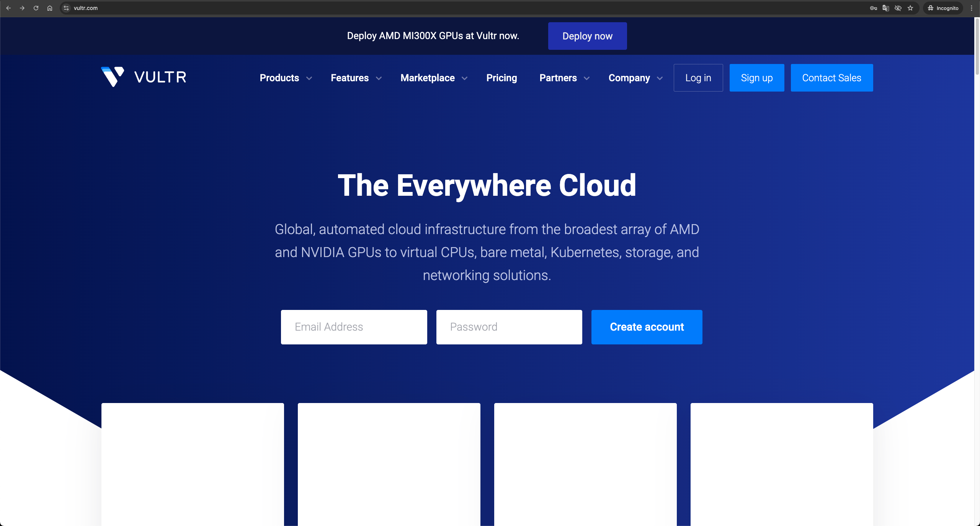Click the site info icon in address bar
Screen dimensions: 980x526
tap(67, 8)
